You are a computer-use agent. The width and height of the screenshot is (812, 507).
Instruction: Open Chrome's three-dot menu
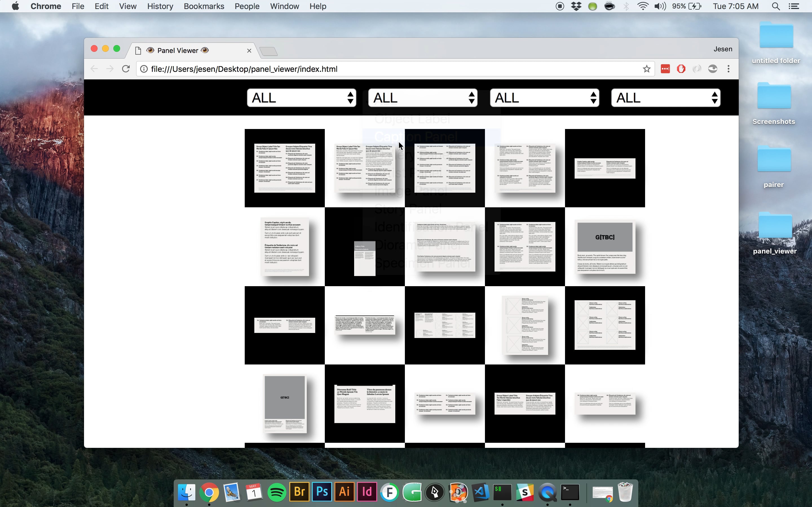(x=728, y=69)
